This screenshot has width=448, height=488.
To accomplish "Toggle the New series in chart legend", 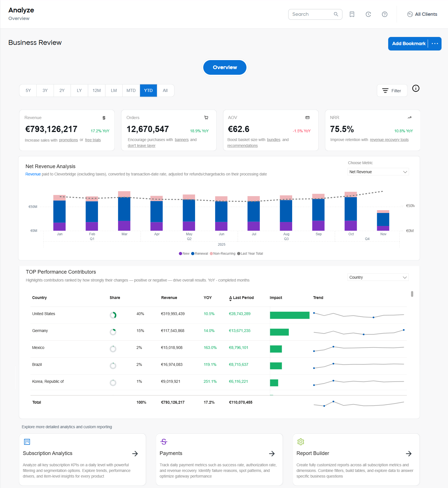I will coord(184,254).
